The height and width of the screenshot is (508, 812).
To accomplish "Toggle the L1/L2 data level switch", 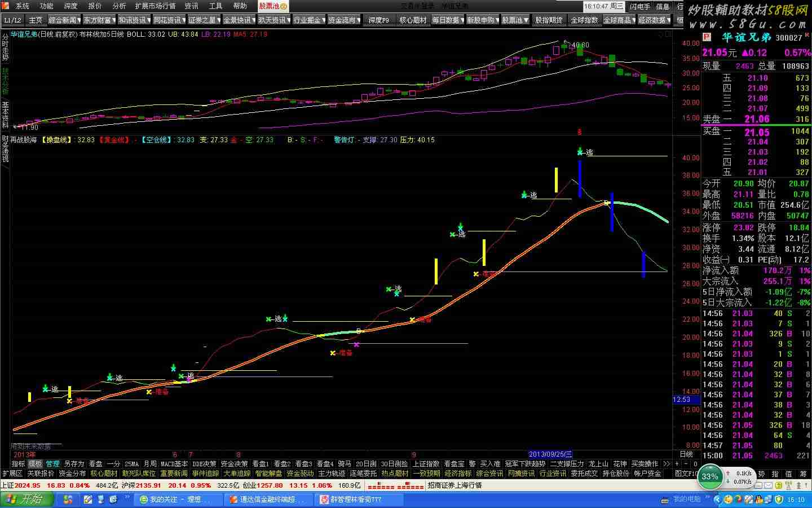I will 12,20.
